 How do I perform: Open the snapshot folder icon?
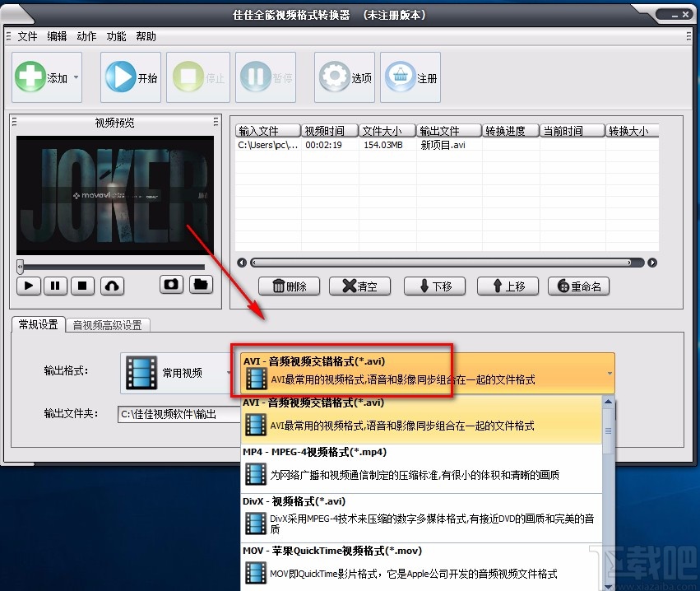pos(201,285)
